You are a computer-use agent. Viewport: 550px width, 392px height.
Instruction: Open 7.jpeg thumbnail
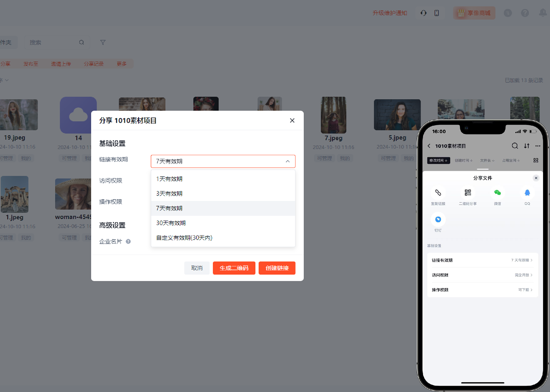[333, 115]
